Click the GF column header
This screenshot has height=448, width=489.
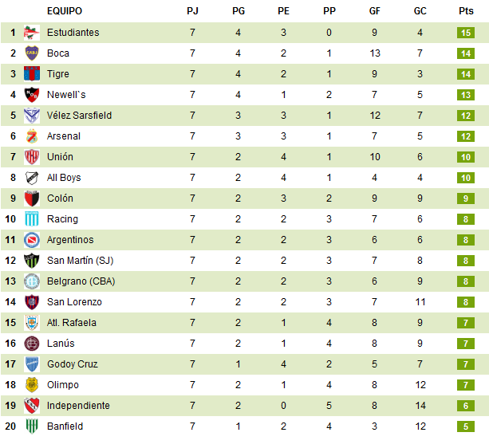point(375,11)
